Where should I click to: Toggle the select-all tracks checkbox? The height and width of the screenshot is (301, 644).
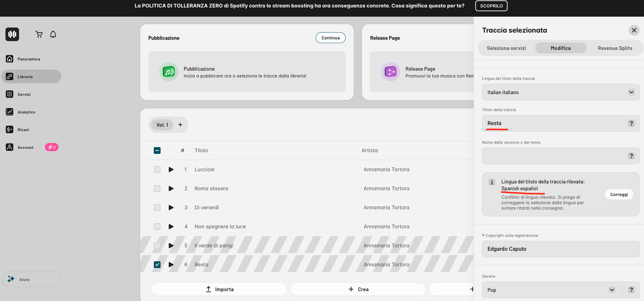[157, 150]
